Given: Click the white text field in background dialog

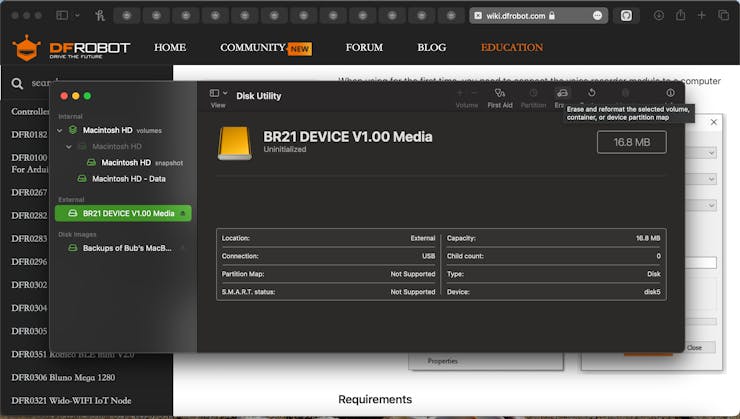Looking at the screenshot, I should coord(701,263).
